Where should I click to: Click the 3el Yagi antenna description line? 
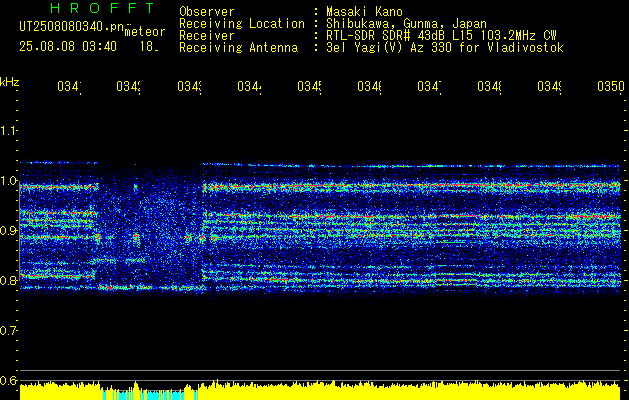(445, 48)
